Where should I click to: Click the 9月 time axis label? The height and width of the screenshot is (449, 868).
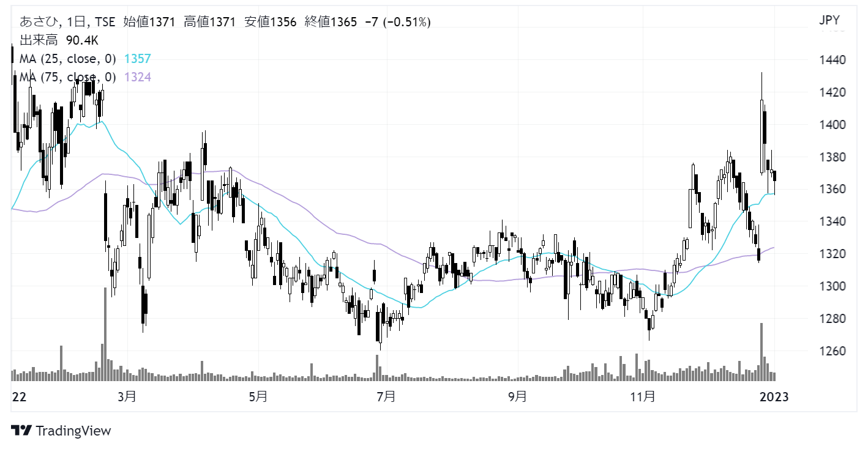517,396
